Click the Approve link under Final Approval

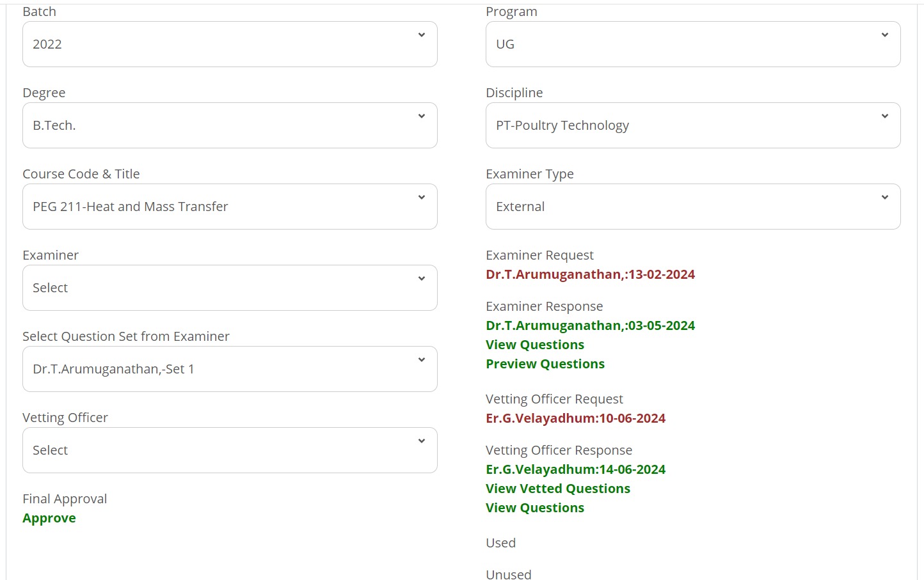pos(49,518)
